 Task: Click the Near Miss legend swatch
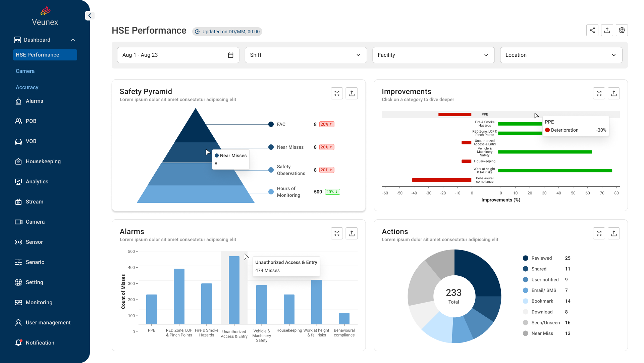[x=526, y=333]
